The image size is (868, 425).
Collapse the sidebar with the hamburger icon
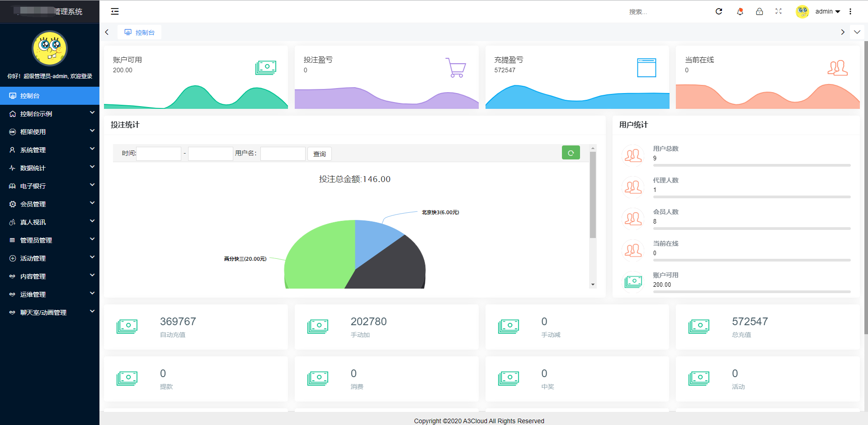[115, 11]
